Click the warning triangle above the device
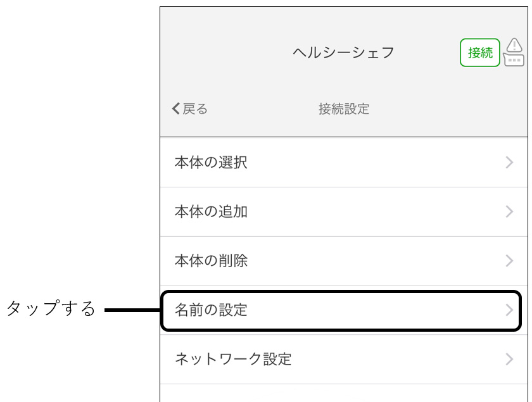532x402 pixels. click(x=515, y=45)
